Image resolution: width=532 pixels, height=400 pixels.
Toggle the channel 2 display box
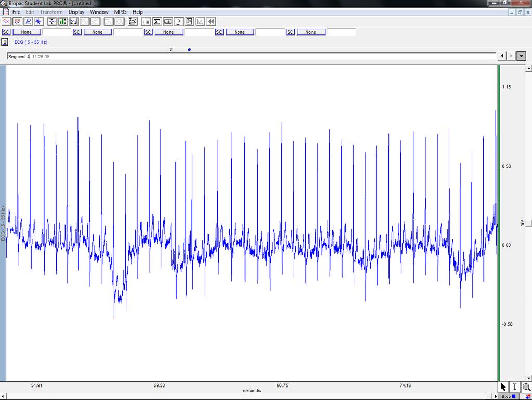tap(5, 42)
